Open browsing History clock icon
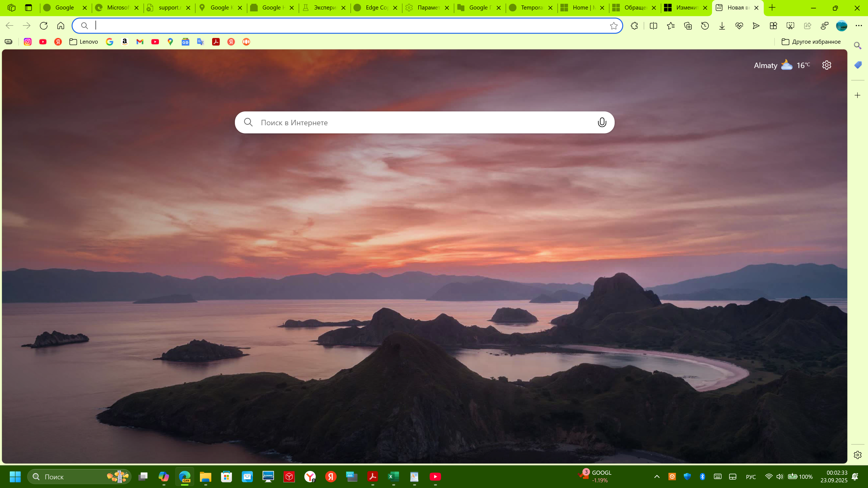Screen dimensions: 868x488 705,26
